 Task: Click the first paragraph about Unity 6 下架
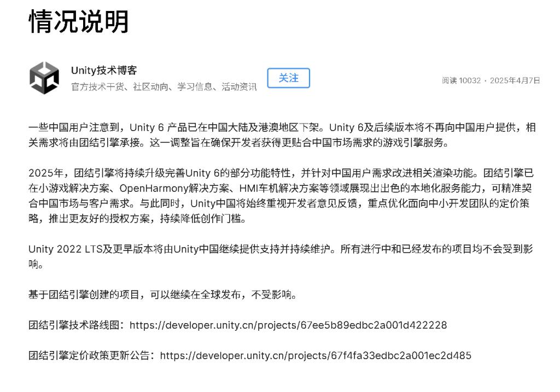(x=282, y=135)
